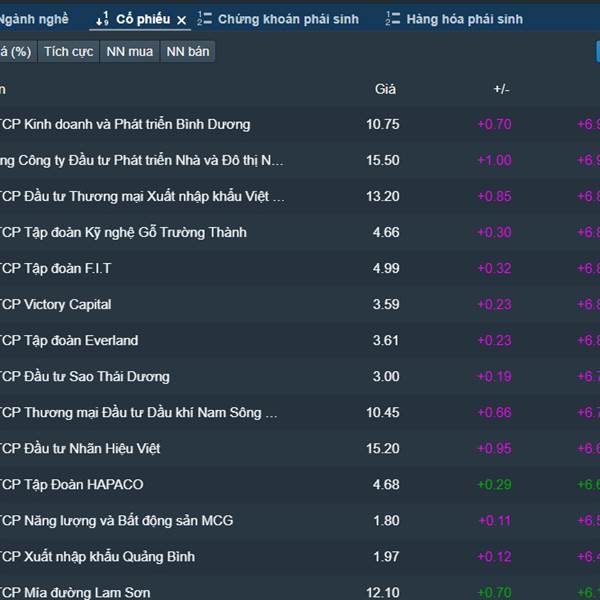Open the Đầu tư Nhãn Hiệu Việt row
Viewport: 600px width, 600px height.
click(x=300, y=448)
